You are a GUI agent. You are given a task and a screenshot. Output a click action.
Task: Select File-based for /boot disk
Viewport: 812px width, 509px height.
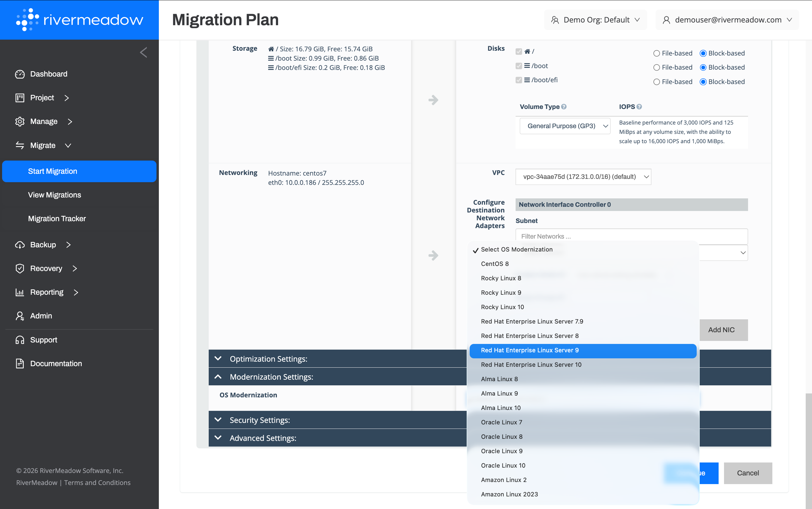[x=656, y=67]
